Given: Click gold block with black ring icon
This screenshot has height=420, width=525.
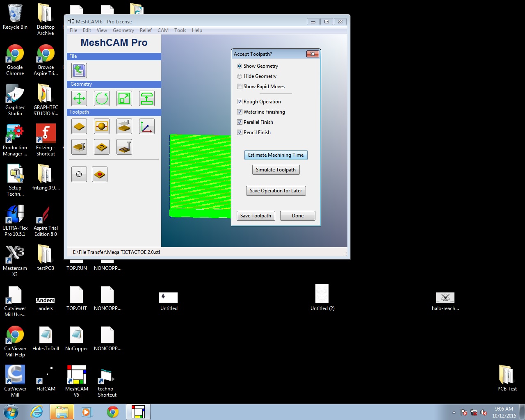Looking at the screenshot, I should pos(102,147).
